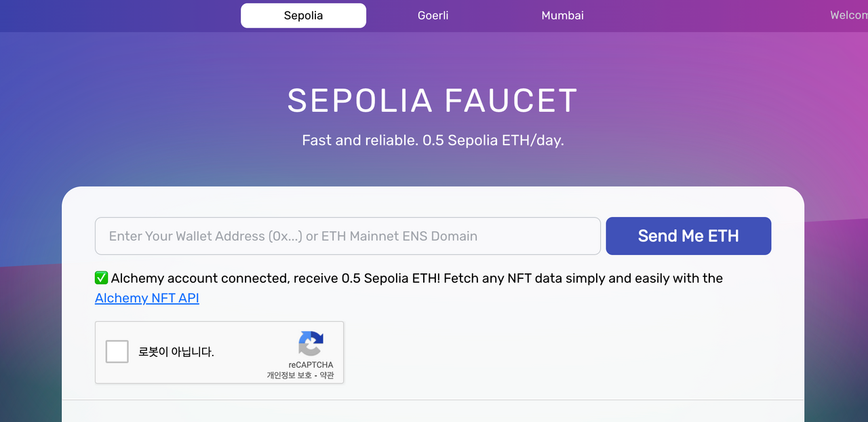This screenshot has width=868, height=422.
Task: Switch to the Sepolia network tab
Action: pyautogui.click(x=303, y=16)
